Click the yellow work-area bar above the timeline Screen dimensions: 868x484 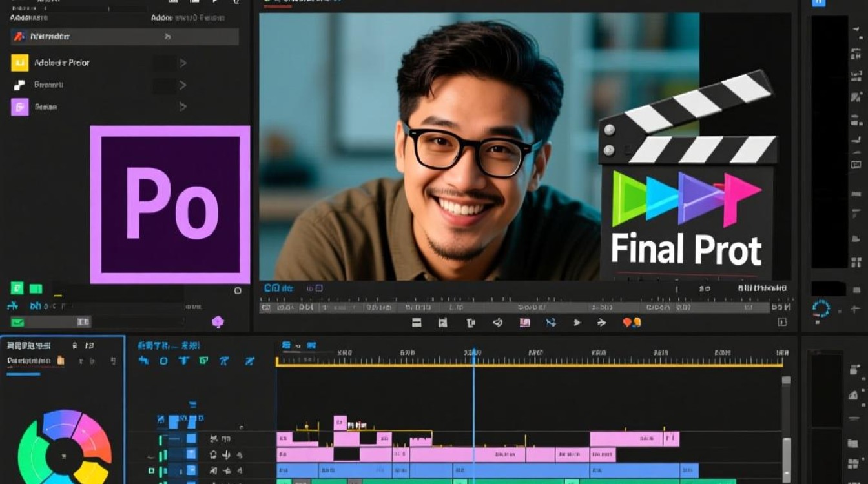[x=530, y=366]
